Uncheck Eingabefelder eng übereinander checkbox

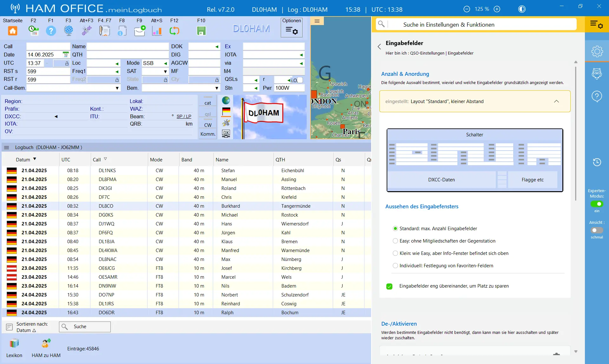(390, 286)
